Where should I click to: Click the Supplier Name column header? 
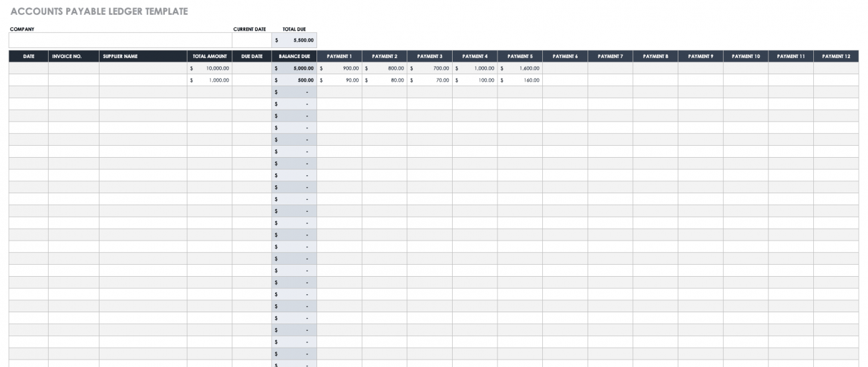pyautogui.click(x=143, y=56)
